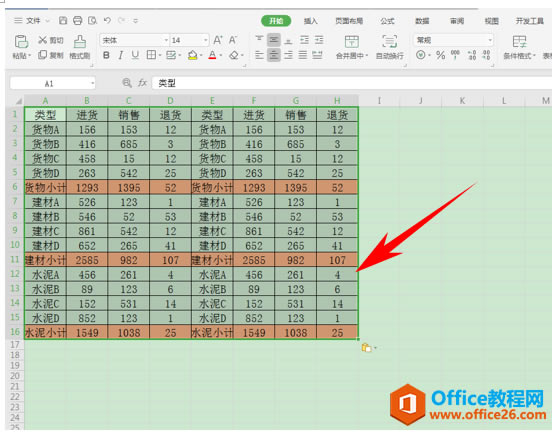The height and width of the screenshot is (432, 553).
Task: Open the fill color picker arrow
Action: coord(201,56)
